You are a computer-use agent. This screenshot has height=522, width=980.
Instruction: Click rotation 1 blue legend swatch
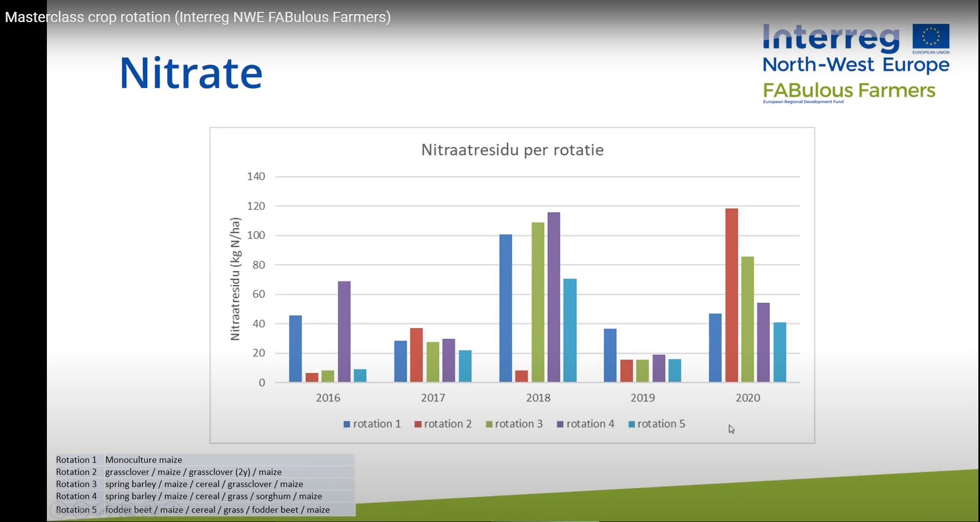[x=347, y=424]
